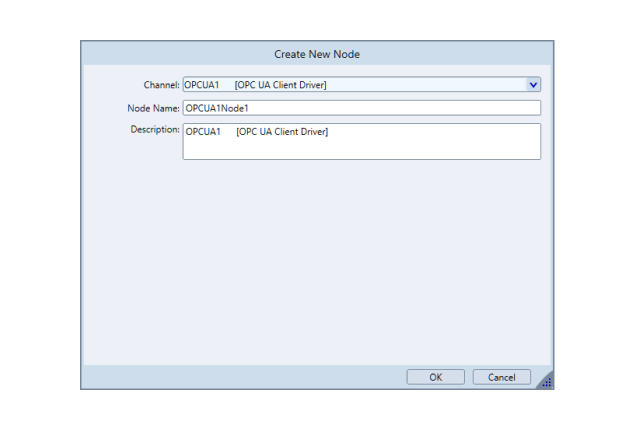635x430 pixels.
Task: Click the OPCUA1 text in Channel box
Action: tap(201, 85)
